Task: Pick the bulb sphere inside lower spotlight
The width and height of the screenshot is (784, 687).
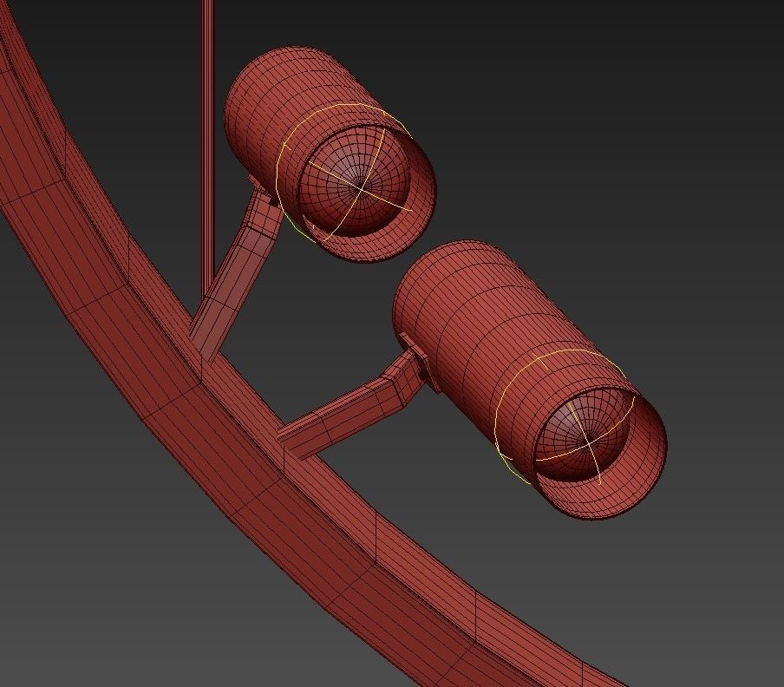Action: pyautogui.click(x=583, y=434)
